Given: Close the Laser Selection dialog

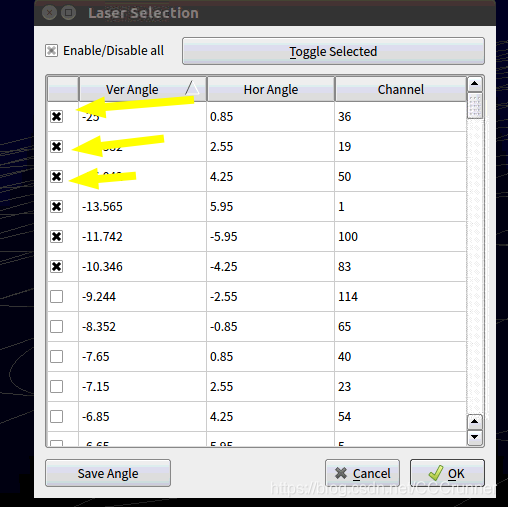Looking at the screenshot, I should 49,13.
